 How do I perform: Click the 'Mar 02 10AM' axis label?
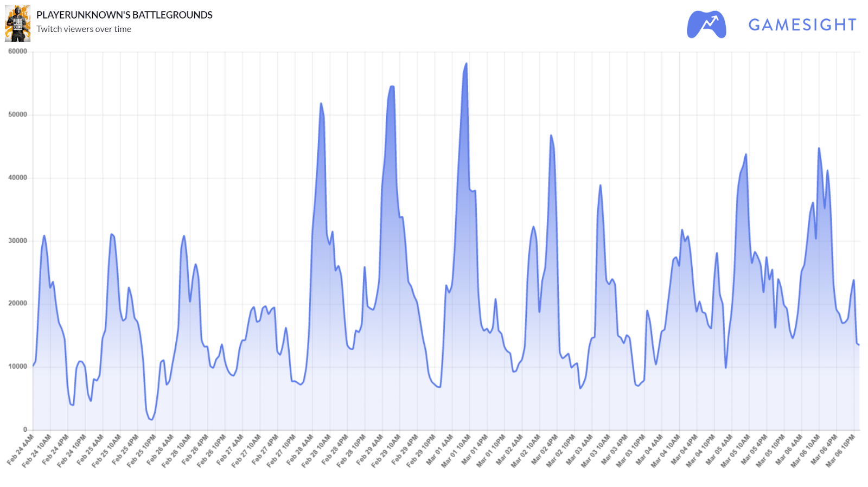525,450
